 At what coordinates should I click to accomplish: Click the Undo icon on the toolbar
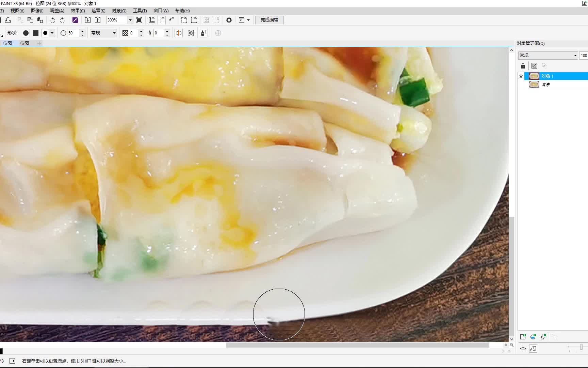coord(52,20)
